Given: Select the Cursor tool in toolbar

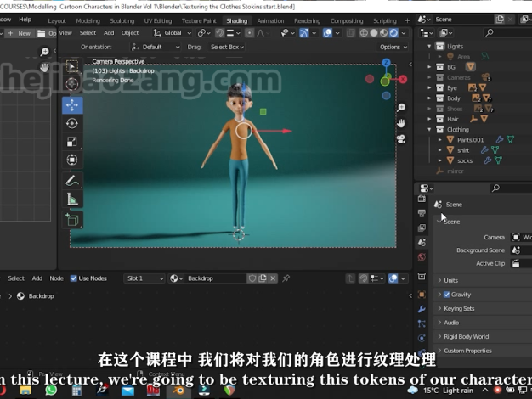Looking at the screenshot, I should click(72, 84).
